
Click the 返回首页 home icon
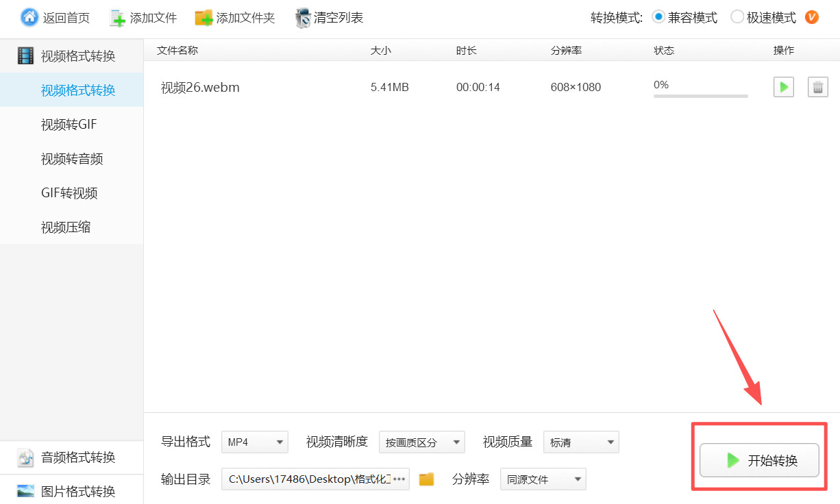coord(29,17)
